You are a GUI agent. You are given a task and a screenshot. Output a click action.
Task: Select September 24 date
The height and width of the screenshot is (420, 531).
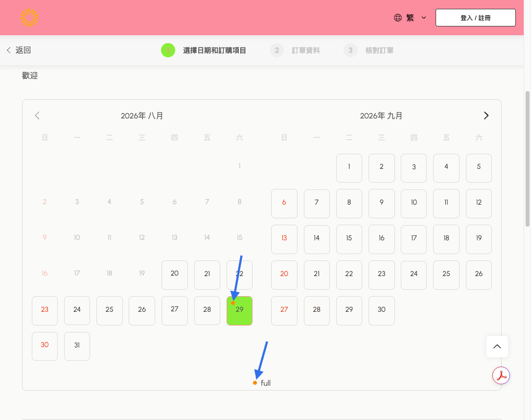pyautogui.click(x=414, y=275)
